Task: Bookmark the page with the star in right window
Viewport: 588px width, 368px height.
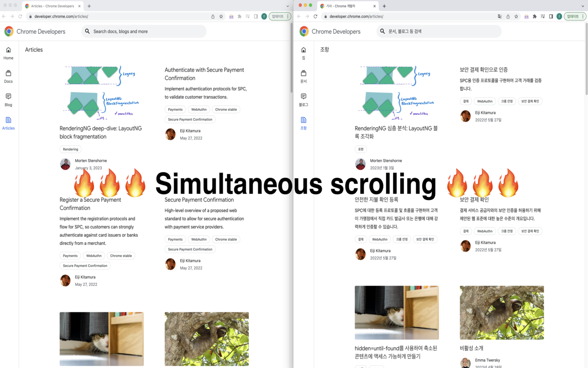Action: click(x=516, y=16)
